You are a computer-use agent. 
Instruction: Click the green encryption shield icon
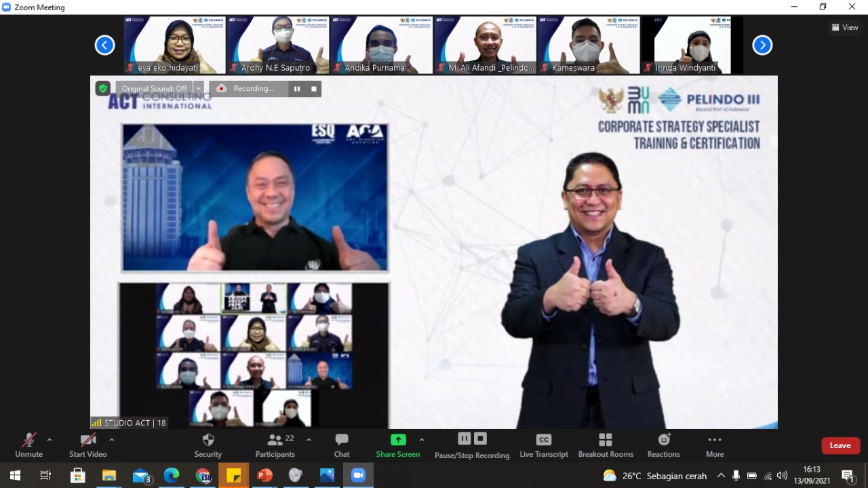(x=102, y=88)
